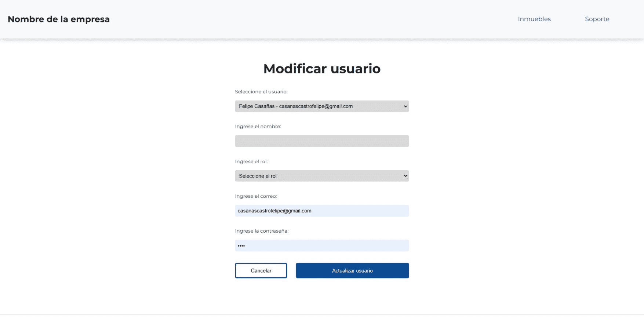
Task: Click the Modificar usuario heading
Action: pyautogui.click(x=322, y=69)
